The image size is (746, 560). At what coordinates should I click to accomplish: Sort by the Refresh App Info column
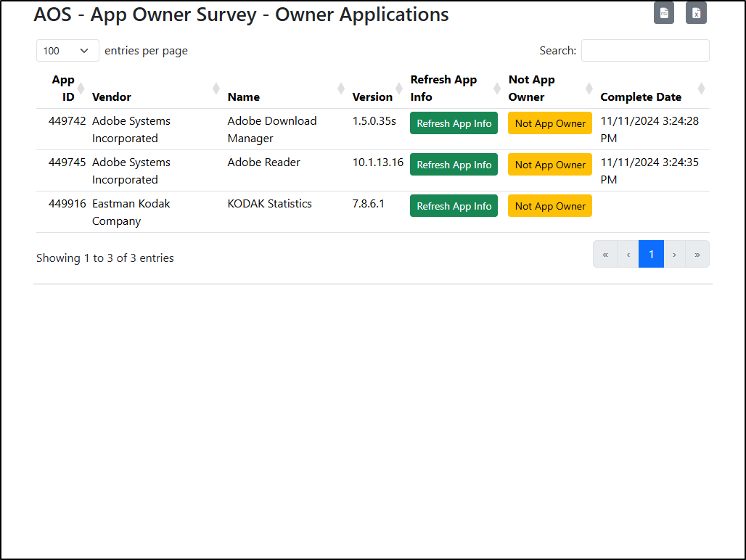click(456, 88)
